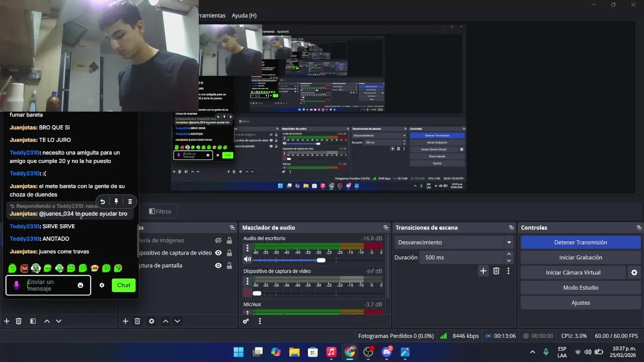Viewport: 644px width, 362px height.
Task: Open virtual camera settings gear
Action: (634, 273)
